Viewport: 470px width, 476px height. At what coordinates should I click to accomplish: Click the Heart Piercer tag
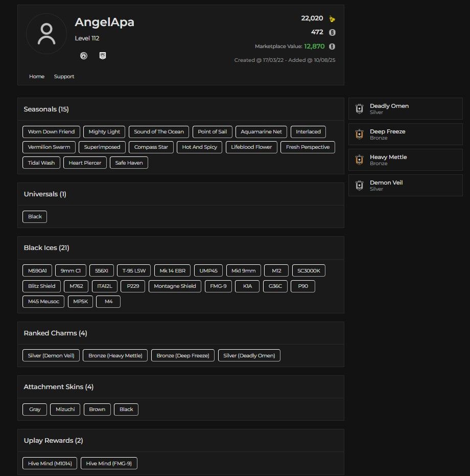click(x=85, y=163)
